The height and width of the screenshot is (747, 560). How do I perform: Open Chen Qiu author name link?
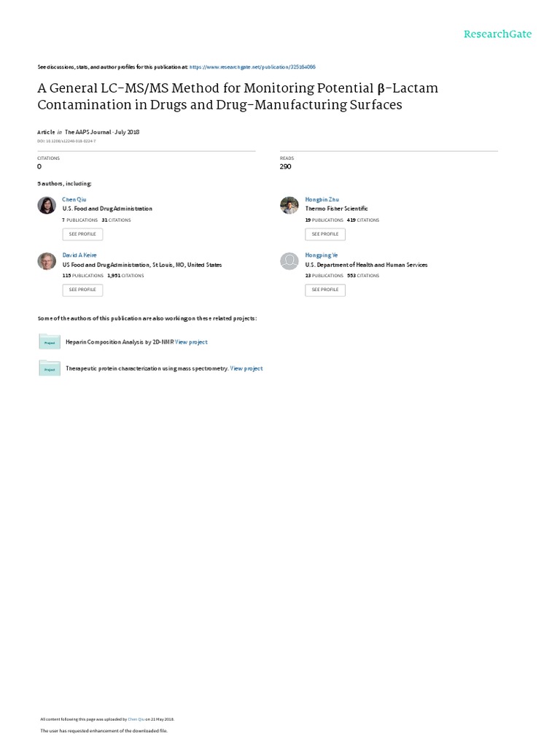coord(74,198)
